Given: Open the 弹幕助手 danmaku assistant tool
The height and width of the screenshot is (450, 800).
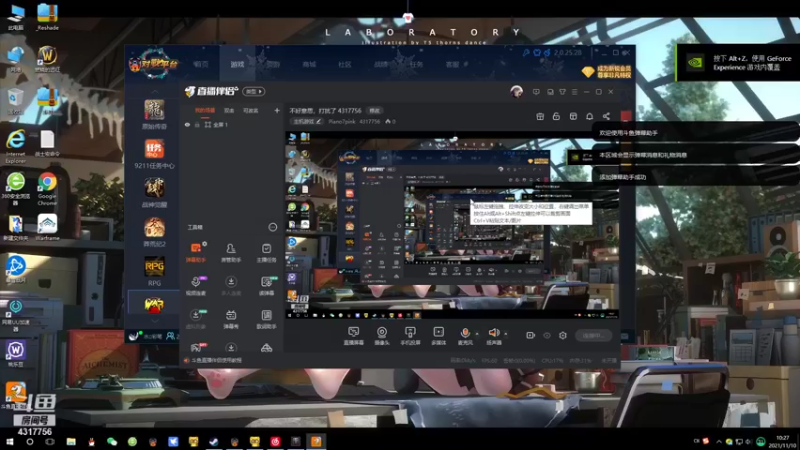Looking at the screenshot, I should click(195, 253).
